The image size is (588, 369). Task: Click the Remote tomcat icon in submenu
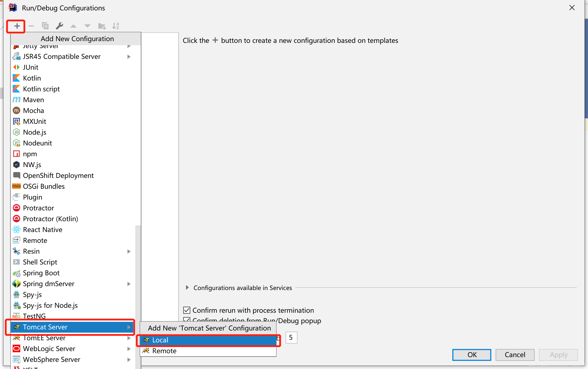pos(146,351)
